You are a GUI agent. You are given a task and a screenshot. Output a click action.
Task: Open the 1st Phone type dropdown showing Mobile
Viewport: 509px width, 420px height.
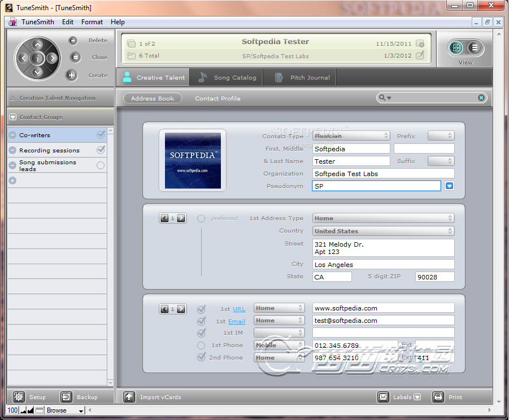[x=279, y=345]
